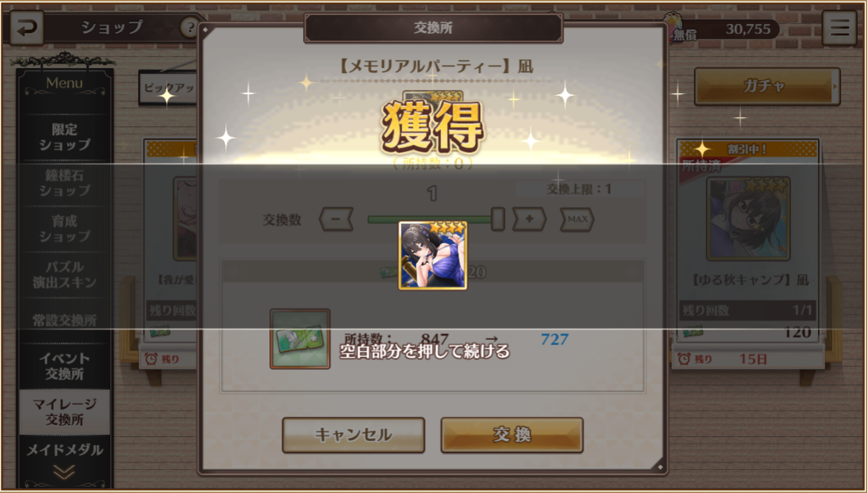Increase exchange count with plus button
Screen dimensions: 868x493
point(529,220)
